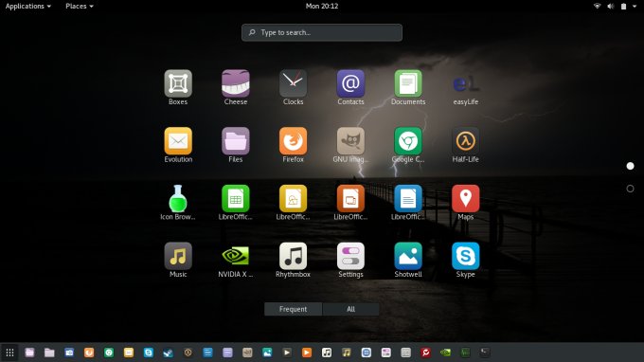The height and width of the screenshot is (362, 644).
Task: Open the gray folder icon in the dock
Action: point(49,353)
